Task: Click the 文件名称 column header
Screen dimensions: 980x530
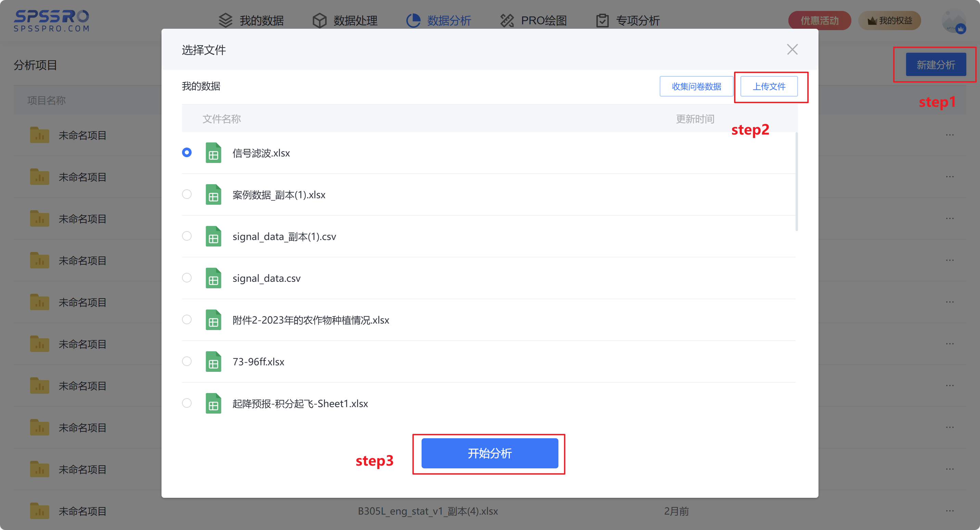Action: (221, 119)
